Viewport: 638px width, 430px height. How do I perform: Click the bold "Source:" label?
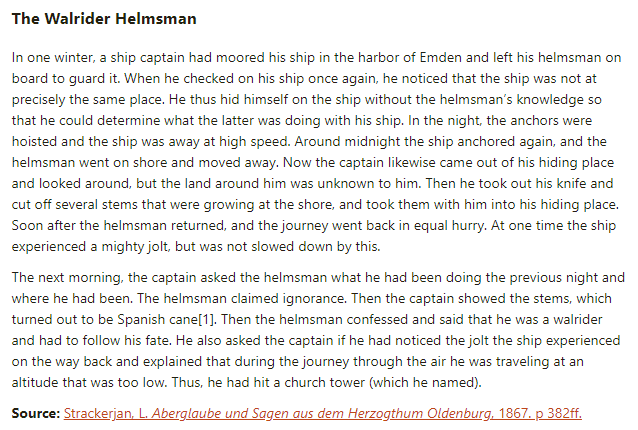pos(35,413)
